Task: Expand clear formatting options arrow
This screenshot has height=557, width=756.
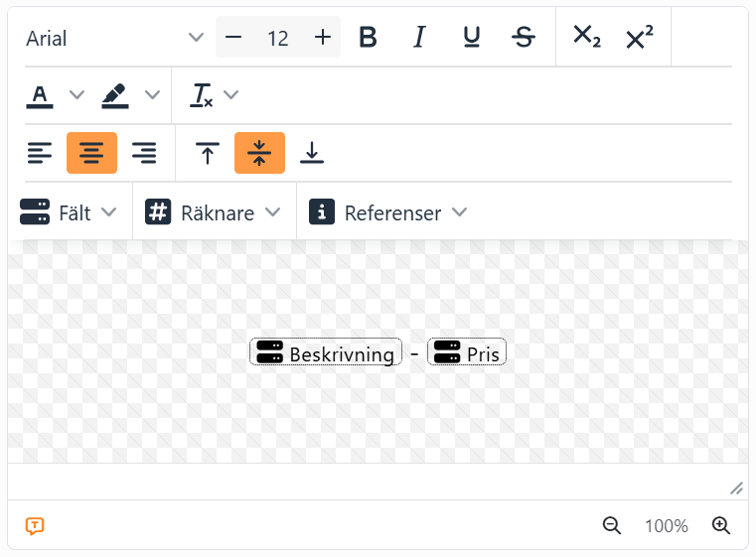Action: point(230,94)
